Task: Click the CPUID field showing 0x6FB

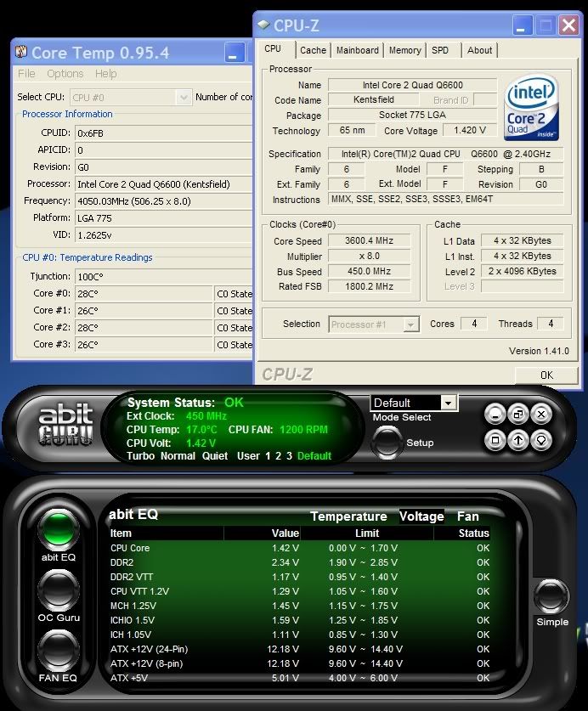Action: 163,133
